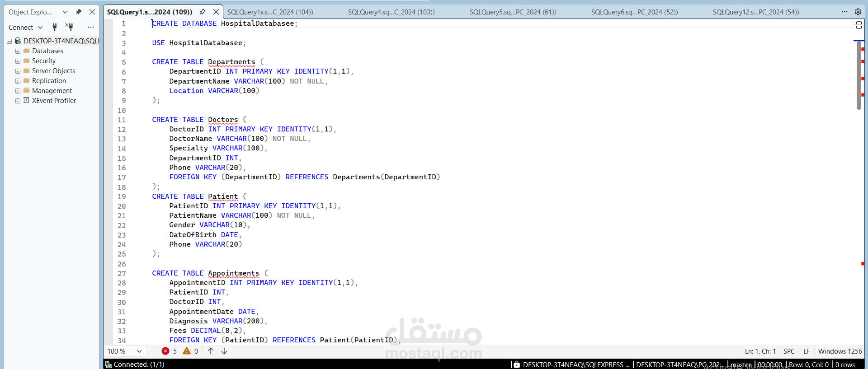
Task: Click the USE HospitalDatabasee statement
Action: (199, 43)
